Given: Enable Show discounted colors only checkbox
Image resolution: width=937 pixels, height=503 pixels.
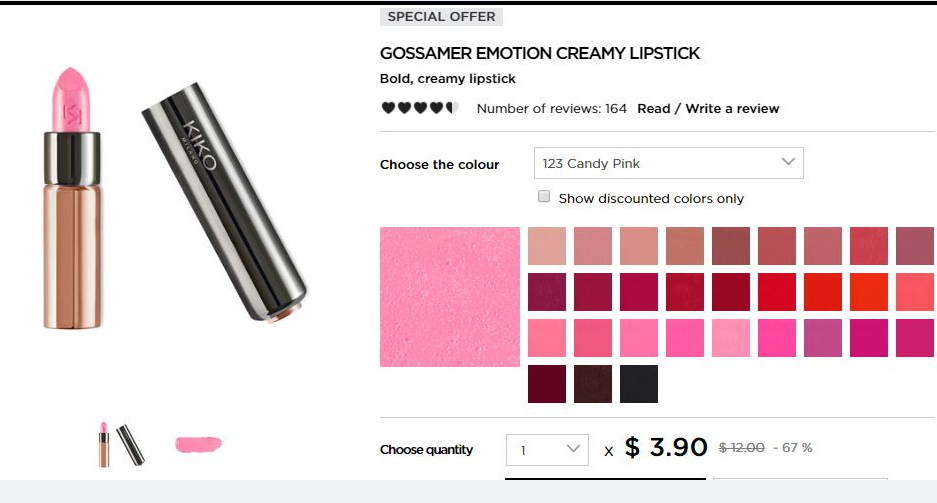Looking at the screenshot, I should [544, 197].
